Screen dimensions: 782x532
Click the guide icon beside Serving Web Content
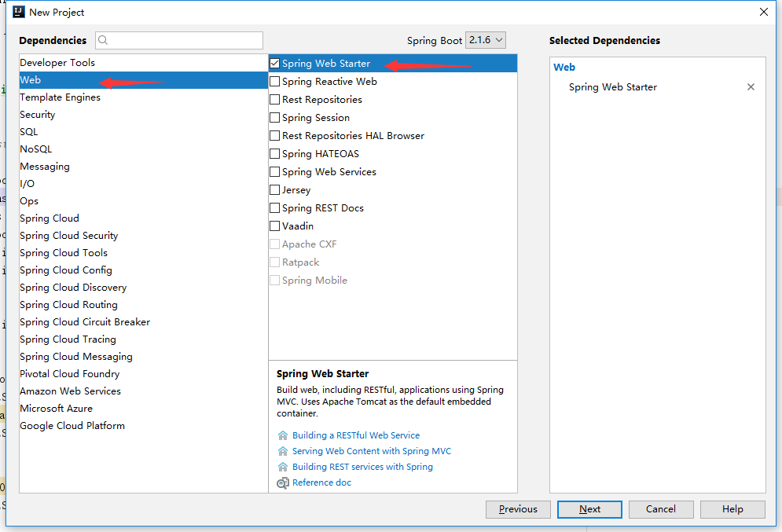click(283, 451)
